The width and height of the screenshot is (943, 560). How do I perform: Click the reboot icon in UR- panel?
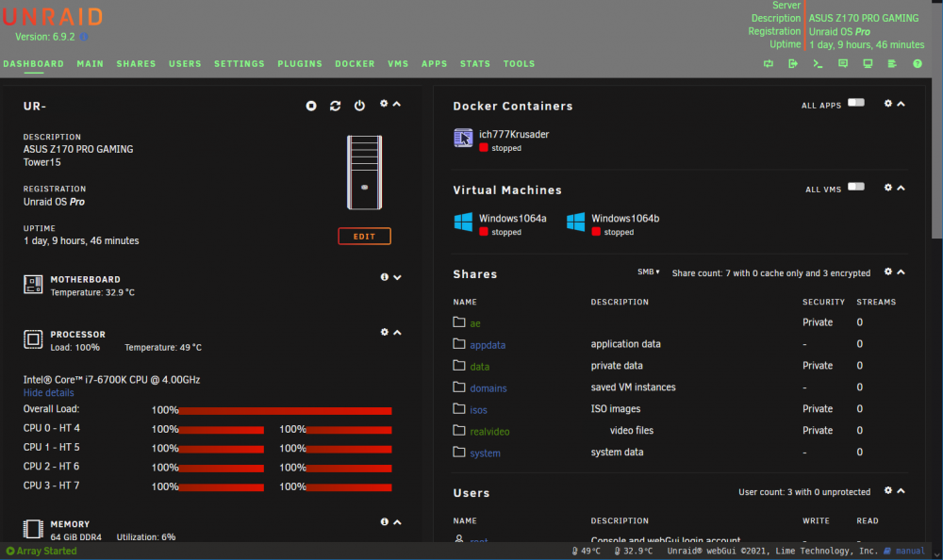tap(335, 106)
